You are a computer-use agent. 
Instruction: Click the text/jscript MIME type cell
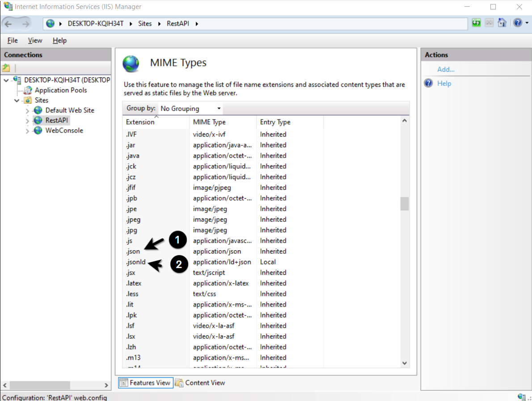point(209,273)
